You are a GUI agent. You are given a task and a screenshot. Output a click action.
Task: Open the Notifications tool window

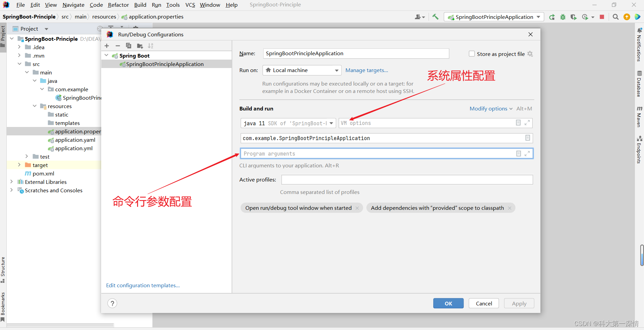pos(639,44)
